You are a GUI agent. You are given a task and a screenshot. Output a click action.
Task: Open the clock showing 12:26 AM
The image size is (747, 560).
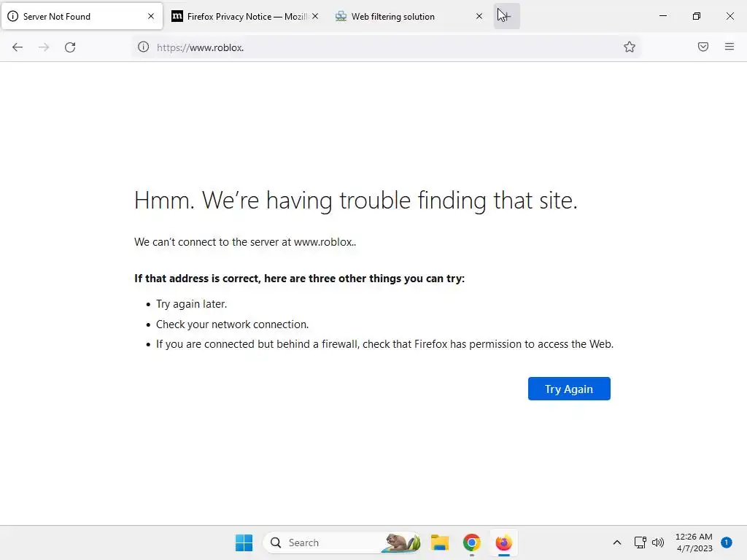point(694,542)
